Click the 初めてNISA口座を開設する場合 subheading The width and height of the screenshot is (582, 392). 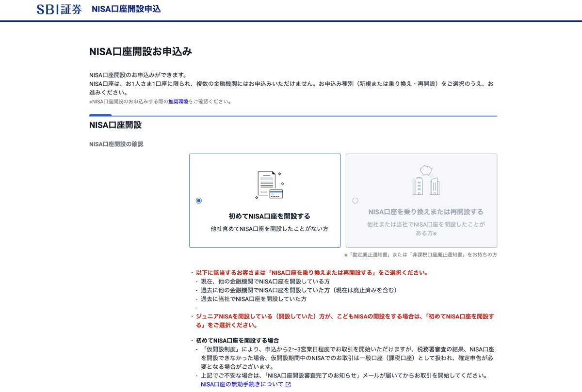pos(237,341)
